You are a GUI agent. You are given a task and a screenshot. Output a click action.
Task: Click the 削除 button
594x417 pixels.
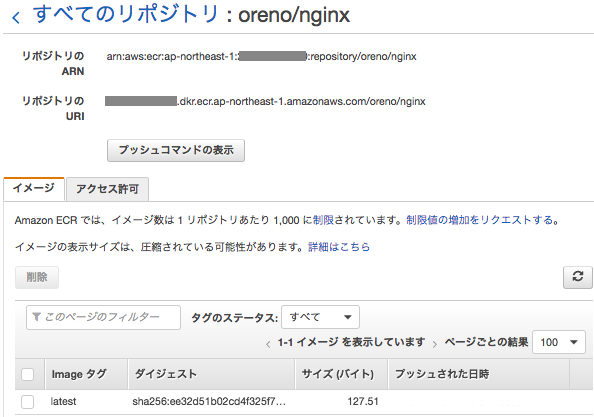(37, 277)
